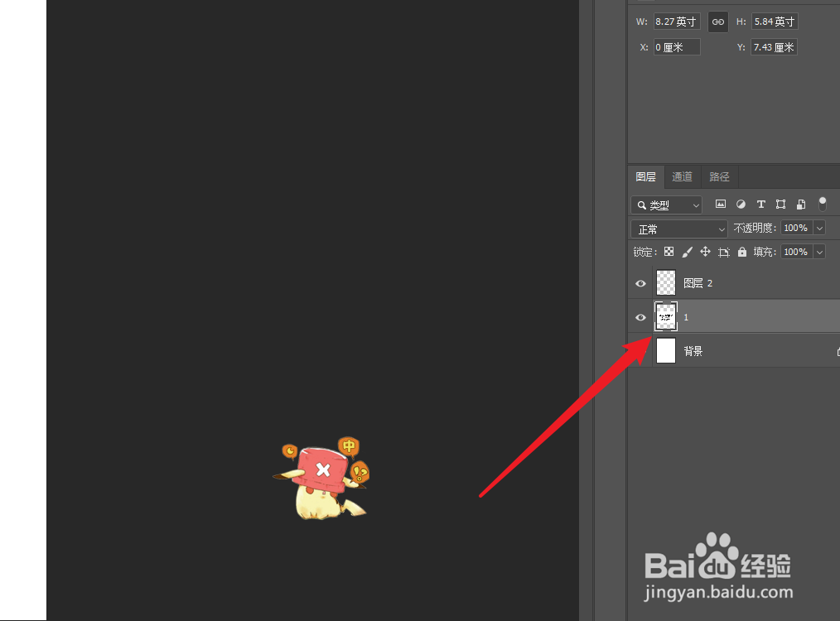Expand the 不透明度 slider arrow
Screen dimensions: 840x621
click(x=819, y=228)
